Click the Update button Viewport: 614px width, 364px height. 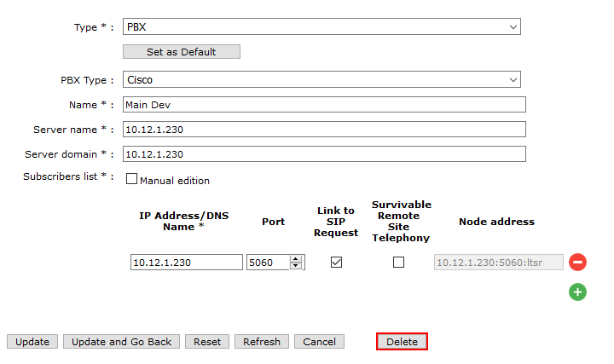click(32, 342)
